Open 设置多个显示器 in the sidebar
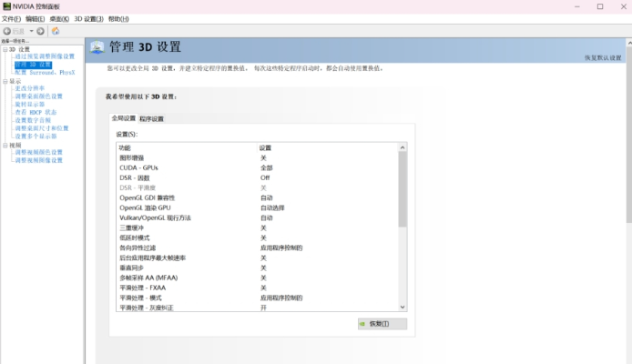 (x=36, y=136)
